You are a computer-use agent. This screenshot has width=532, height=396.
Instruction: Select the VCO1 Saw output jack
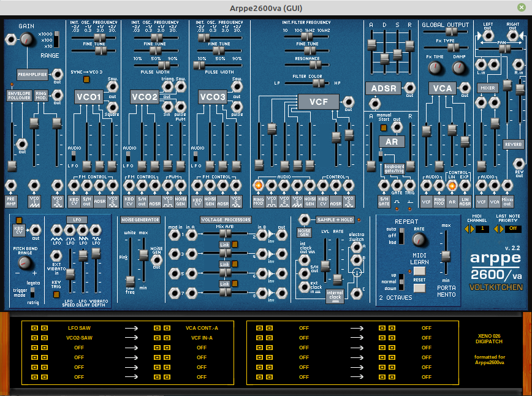coord(112,87)
